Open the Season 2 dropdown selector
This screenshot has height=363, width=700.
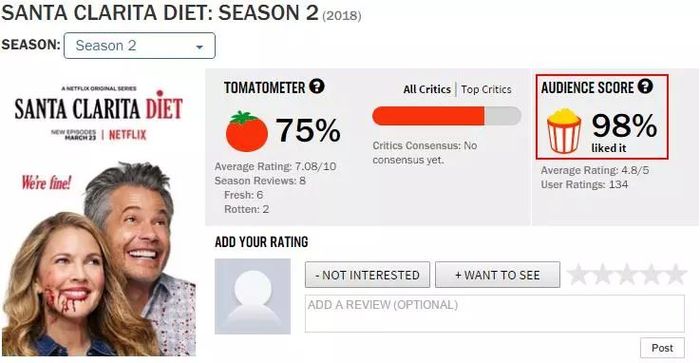[140, 46]
